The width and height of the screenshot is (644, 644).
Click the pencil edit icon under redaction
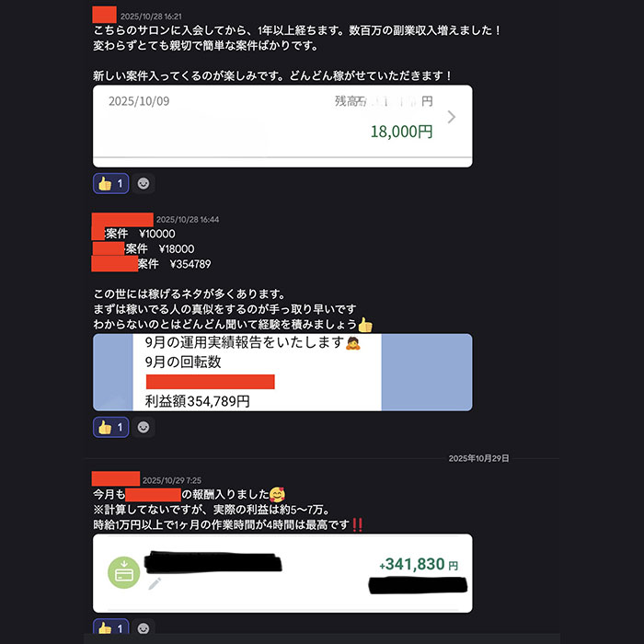tap(155, 583)
